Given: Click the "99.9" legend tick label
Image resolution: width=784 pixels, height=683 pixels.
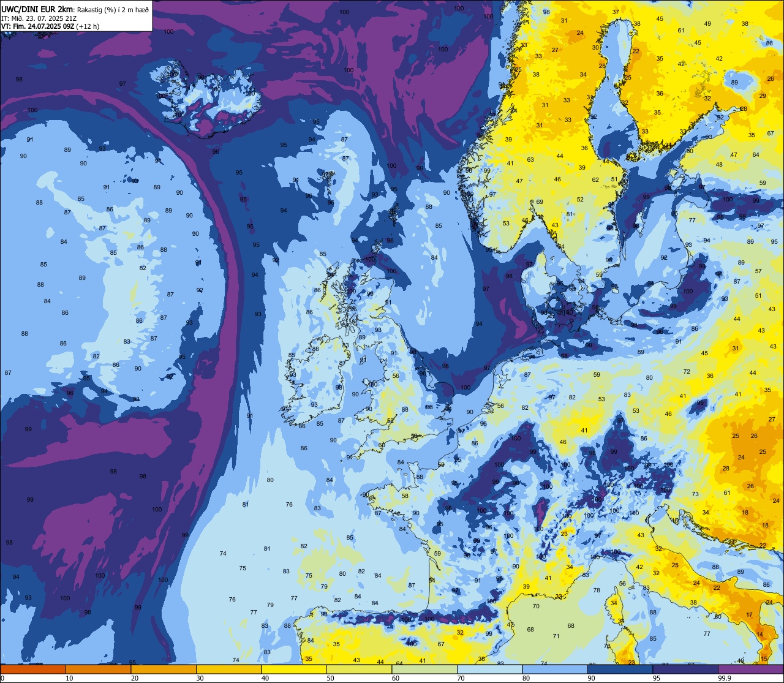Looking at the screenshot, I should pyautogui.click(x=725, y=678).
